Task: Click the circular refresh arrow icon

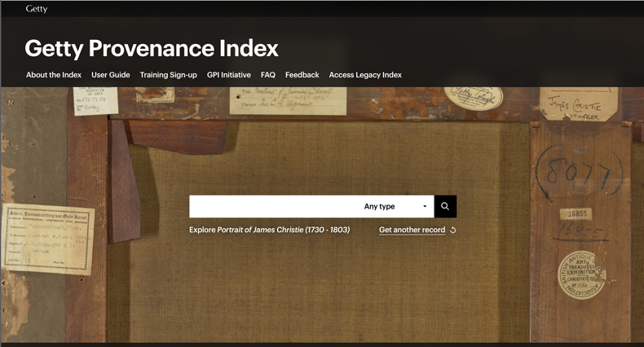Action: [x=453, y=231]
